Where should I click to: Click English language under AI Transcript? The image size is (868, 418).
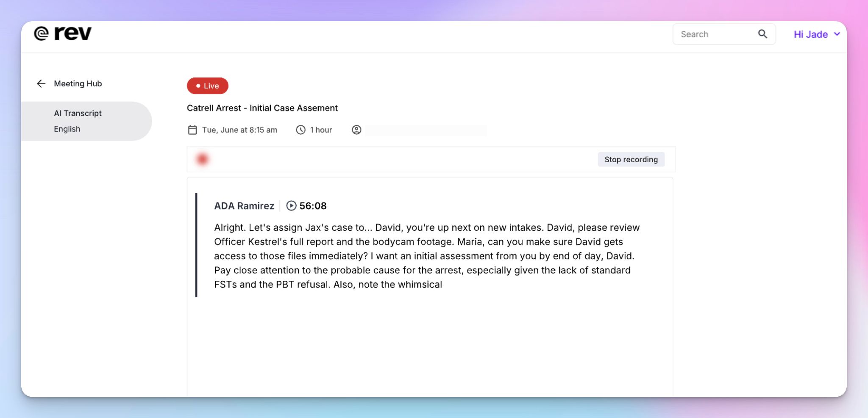coord(67,129)
